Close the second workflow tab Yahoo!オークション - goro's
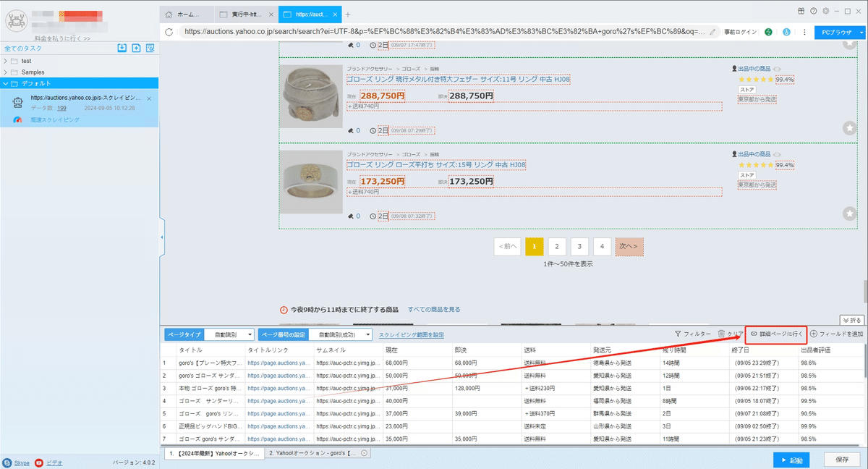The image size is (868, 469). pos(365,452)
